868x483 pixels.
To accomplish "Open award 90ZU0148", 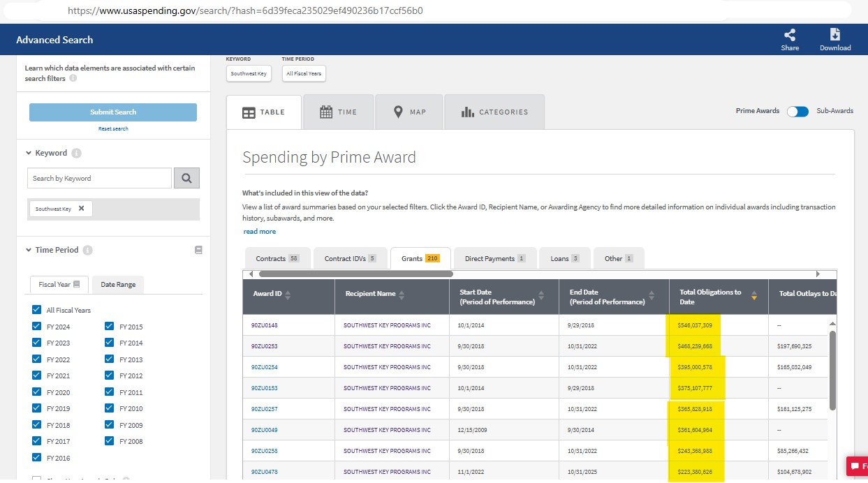I will coord(265,325).
